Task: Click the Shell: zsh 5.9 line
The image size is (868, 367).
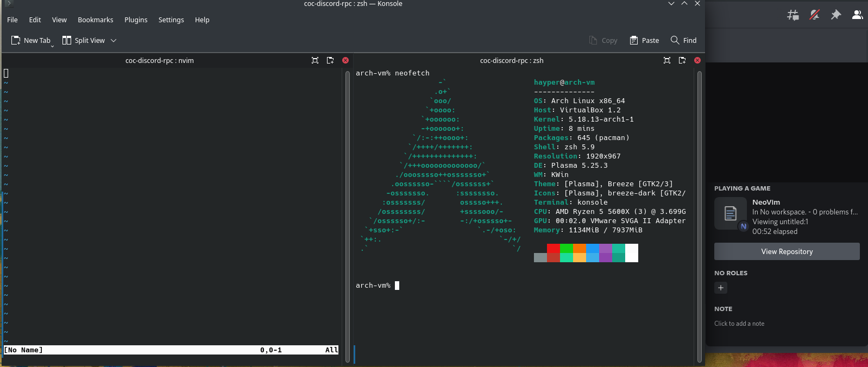Action: pyautogui.click(x=564, y=147)
